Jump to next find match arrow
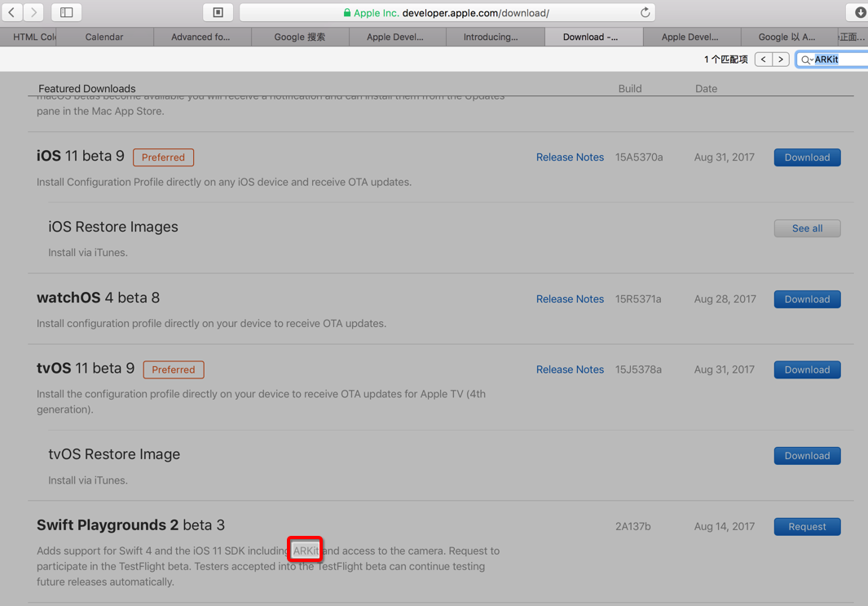Image resolution: width=868 pixels, height=606 pixels. point(781,60)
